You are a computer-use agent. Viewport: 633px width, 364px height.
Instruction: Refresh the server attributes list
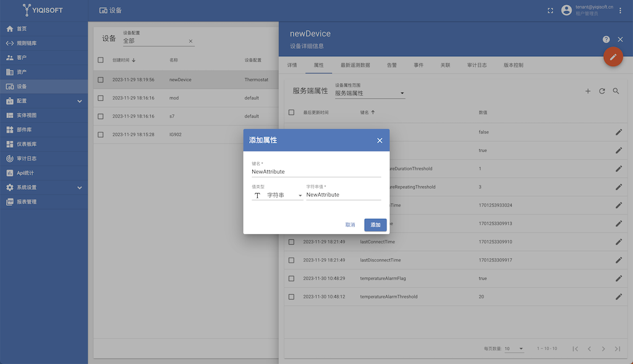tap(602, 91)
